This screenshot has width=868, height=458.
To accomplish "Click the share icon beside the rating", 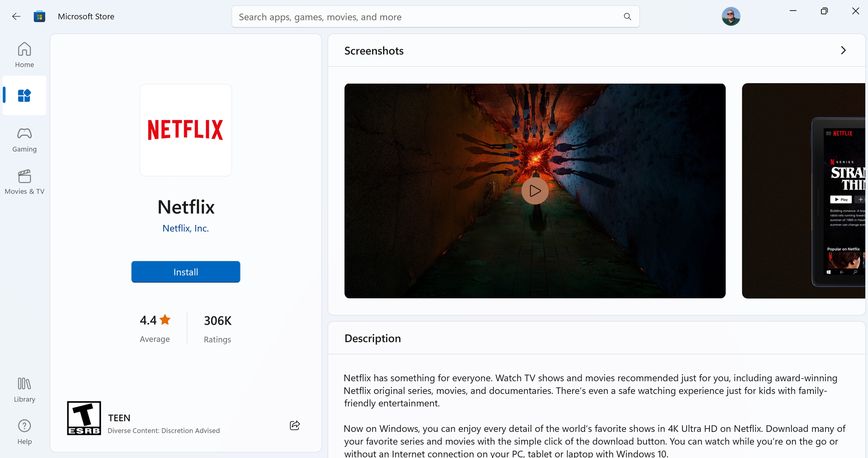I will [x=295, y=425].
